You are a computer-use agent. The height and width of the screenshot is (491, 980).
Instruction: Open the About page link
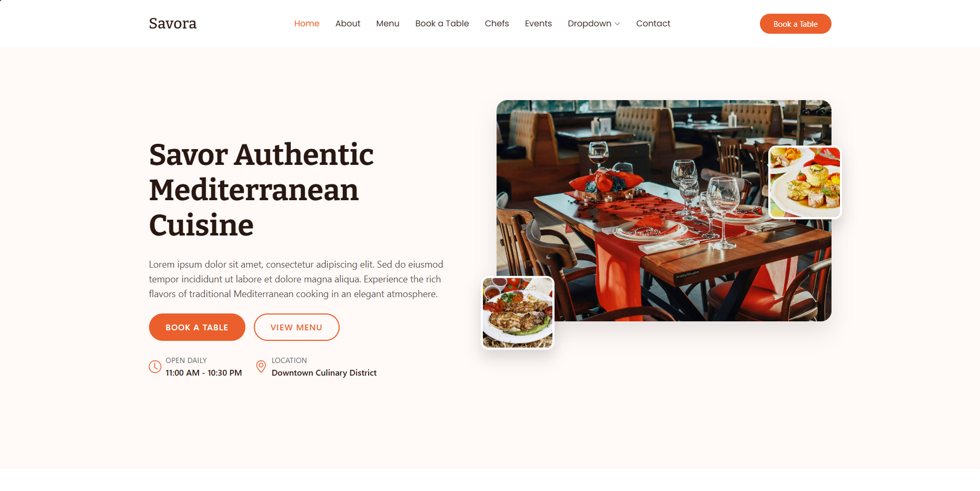[x=348, y=23]
